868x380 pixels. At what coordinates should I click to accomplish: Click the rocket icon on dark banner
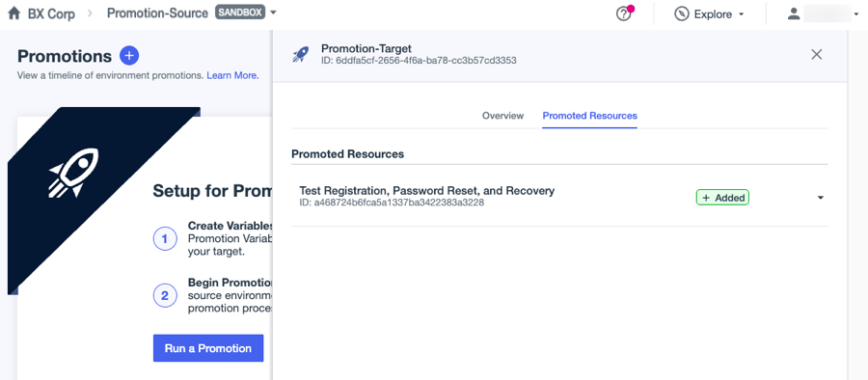pyautogui.click(x=73, y=173)
